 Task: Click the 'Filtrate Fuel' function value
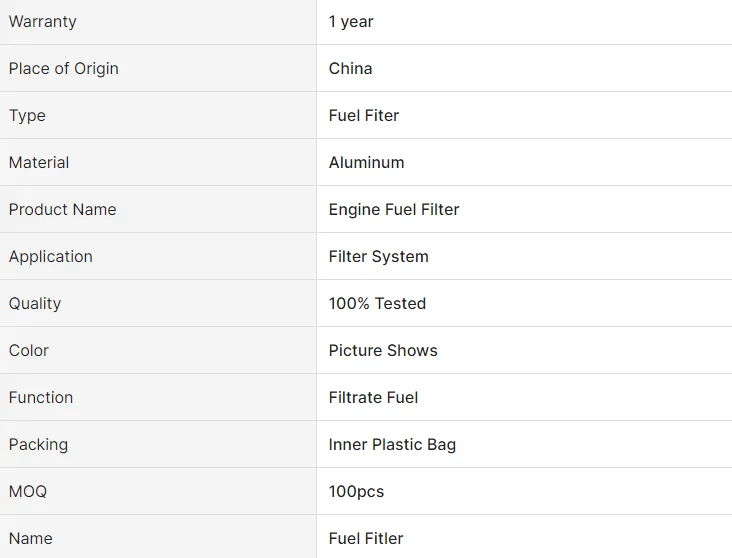pyautogui.click(x=374, y=397)
